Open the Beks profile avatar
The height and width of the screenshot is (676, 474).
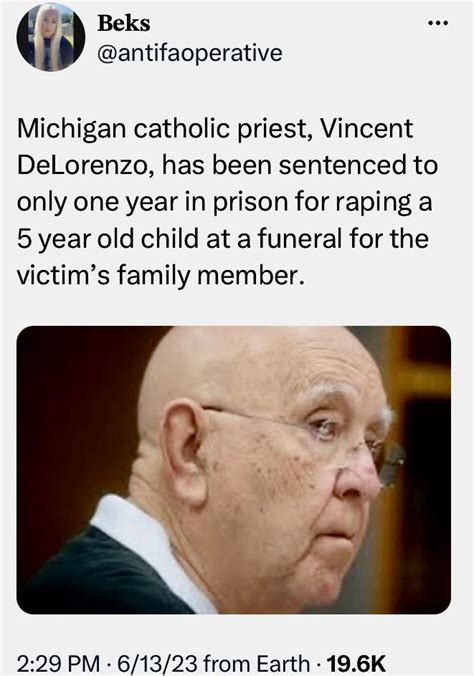click(51, 37)
